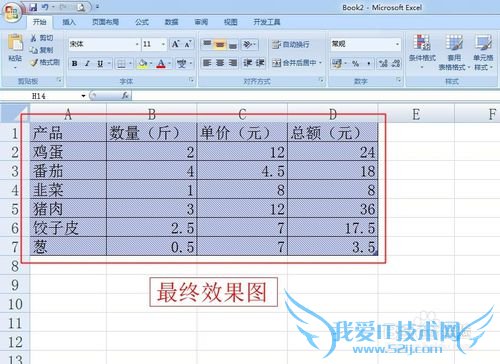
Task: Open the 页面布局 (Page Layout) tab
Action: [105, 22]
